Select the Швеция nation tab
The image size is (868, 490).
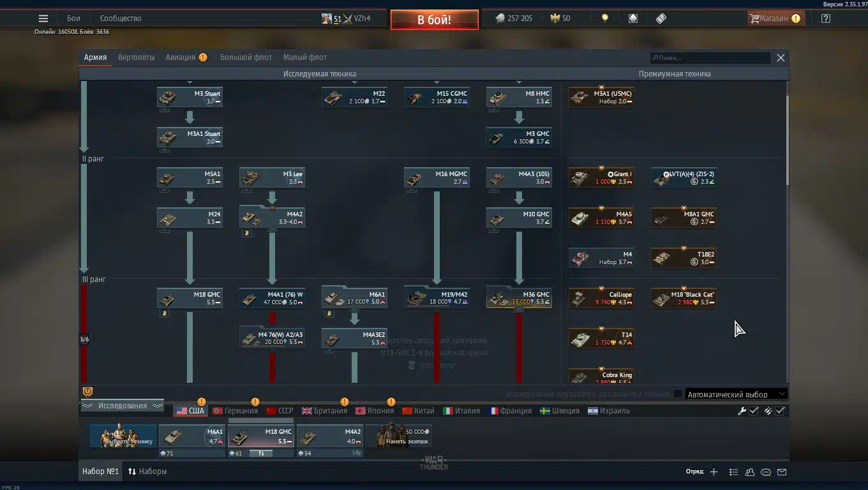560,411
